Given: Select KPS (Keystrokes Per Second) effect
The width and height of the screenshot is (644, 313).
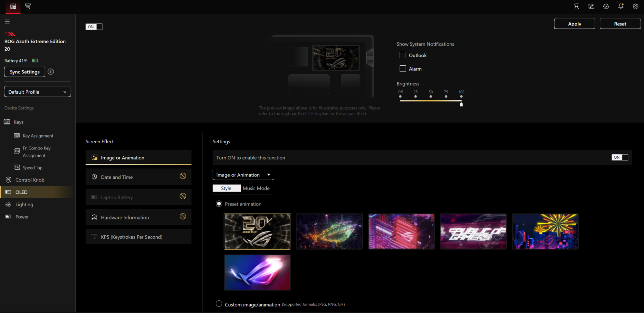Looking at the screenshot, I should point(139,237).
